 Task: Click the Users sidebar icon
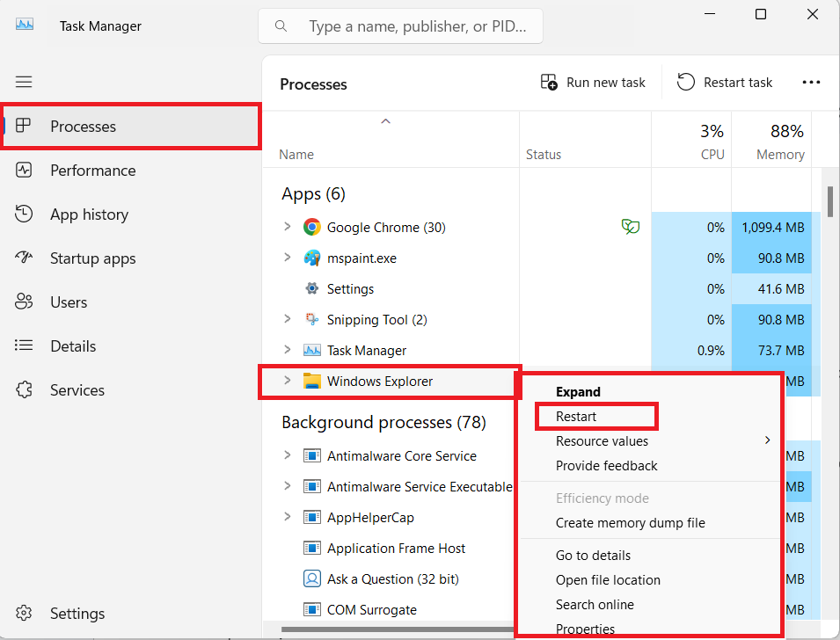click(24, 302)
